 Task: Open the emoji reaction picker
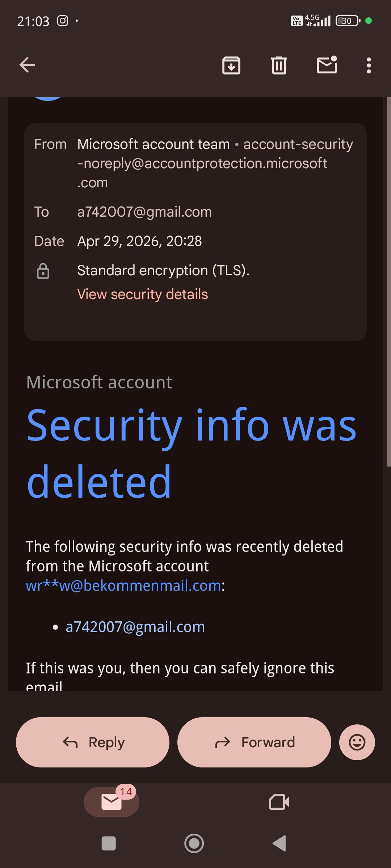pos(357,742)
